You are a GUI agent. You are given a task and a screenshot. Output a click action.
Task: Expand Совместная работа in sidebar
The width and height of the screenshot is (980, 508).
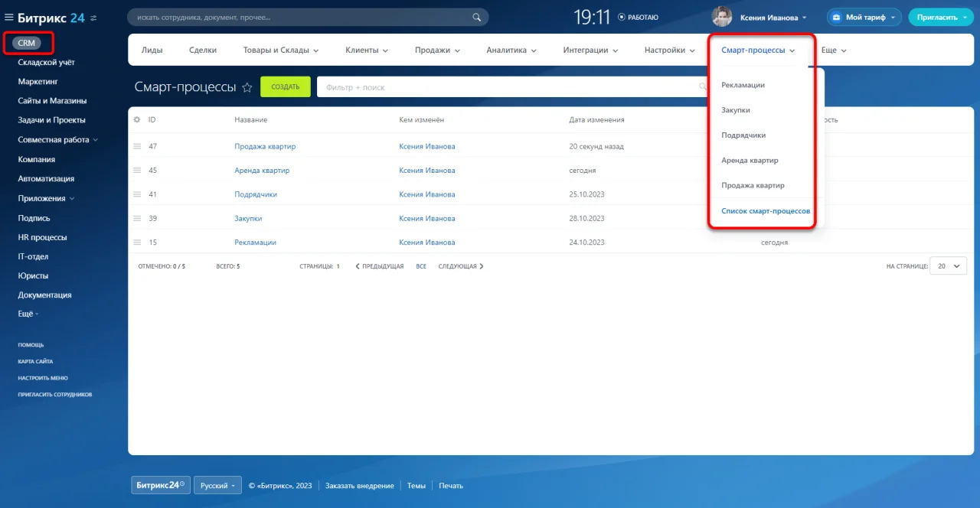pyautogui.click(x=59, y=140)
